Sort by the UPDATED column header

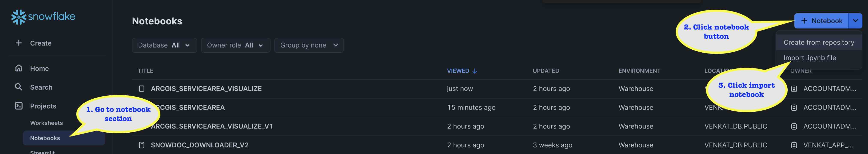545,71
